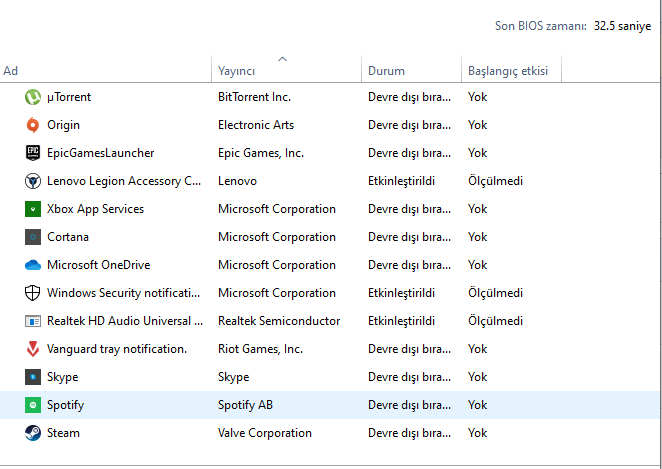Click the BitTorrent Inc. publisher cell
Screen dimensions: 662x469
tap(254, 97)
